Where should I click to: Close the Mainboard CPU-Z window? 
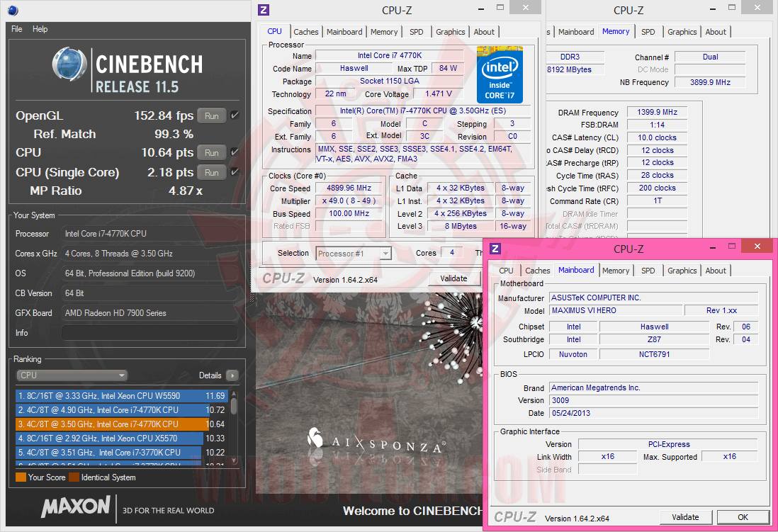(x=757, y=246)
